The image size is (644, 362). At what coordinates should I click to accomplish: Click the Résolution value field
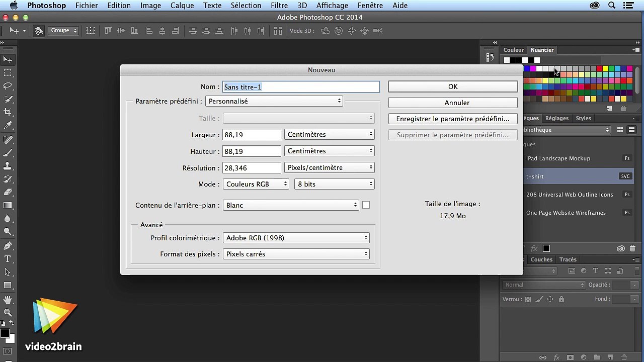tap(252, 168)
